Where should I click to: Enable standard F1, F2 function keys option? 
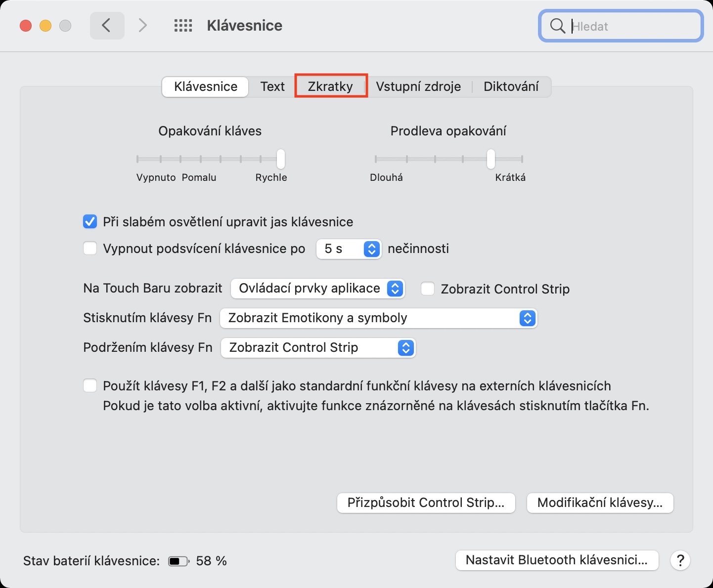click(90, 385)
